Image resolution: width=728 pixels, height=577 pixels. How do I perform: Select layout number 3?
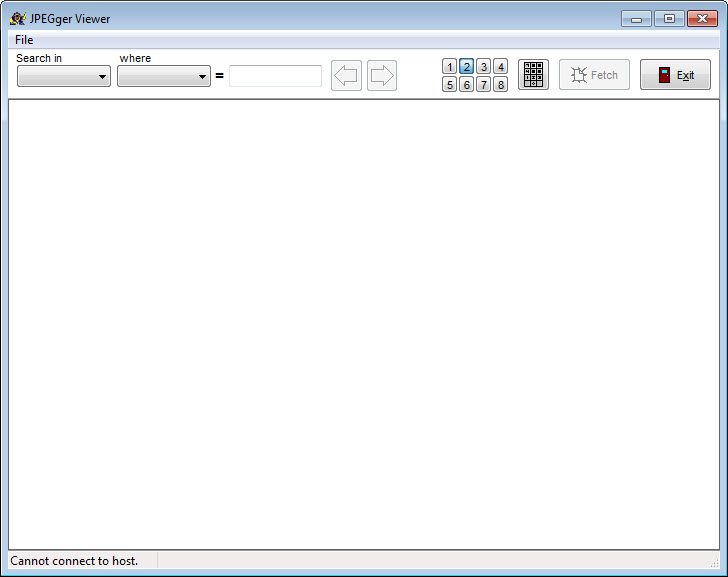click(x=483, y=67)
